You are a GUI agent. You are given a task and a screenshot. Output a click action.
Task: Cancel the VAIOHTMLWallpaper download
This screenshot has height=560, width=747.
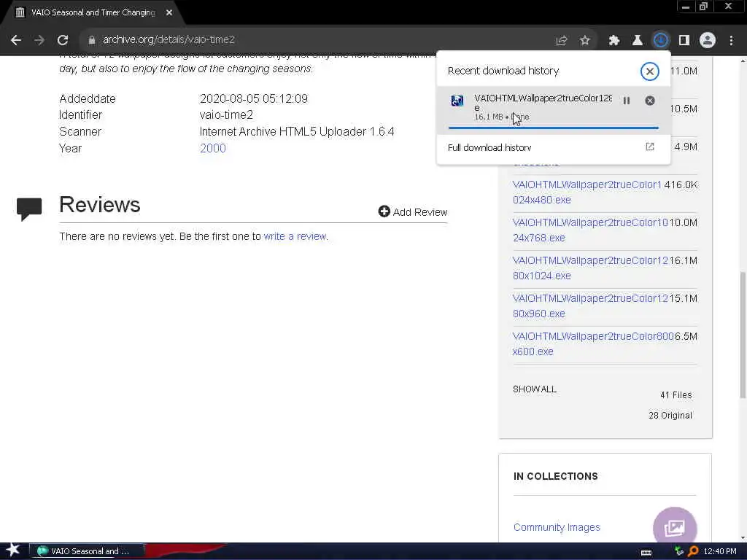[650, 101]
